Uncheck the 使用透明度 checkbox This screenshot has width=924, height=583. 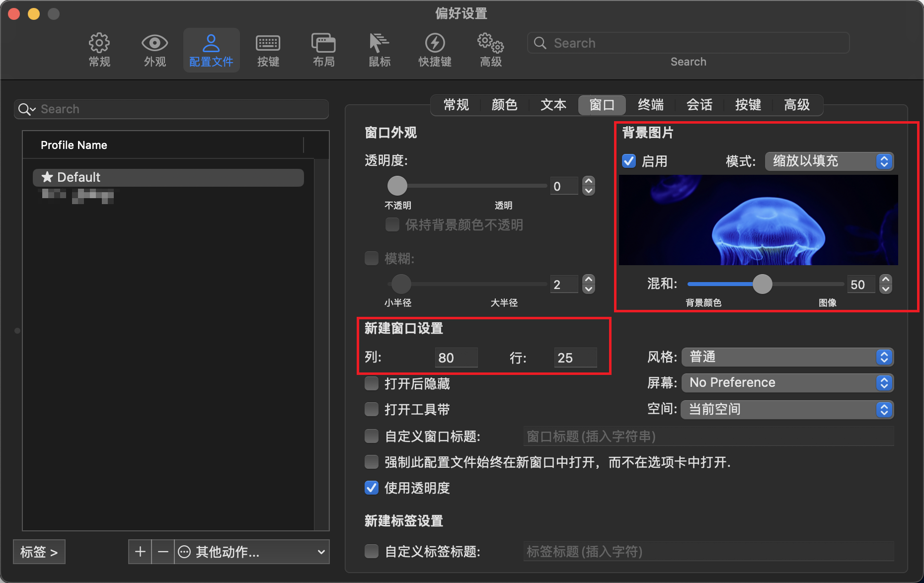(372, 488)
